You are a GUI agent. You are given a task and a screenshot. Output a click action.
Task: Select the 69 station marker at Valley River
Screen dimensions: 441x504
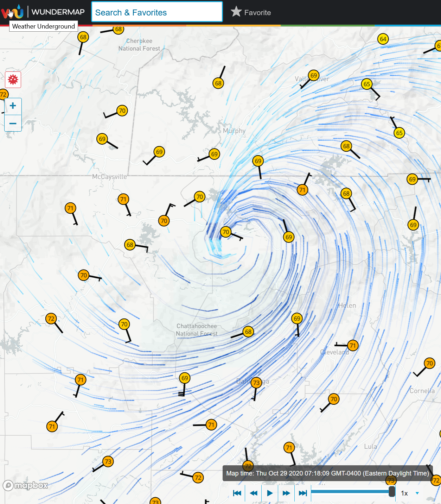[x=314, y=75]
